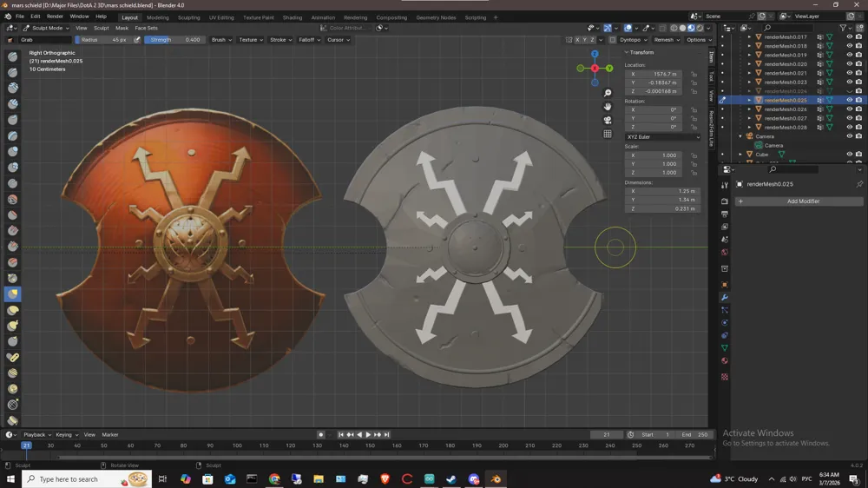
Task: Open Options popover in viewport header
Action: click(x=699, y=40)
